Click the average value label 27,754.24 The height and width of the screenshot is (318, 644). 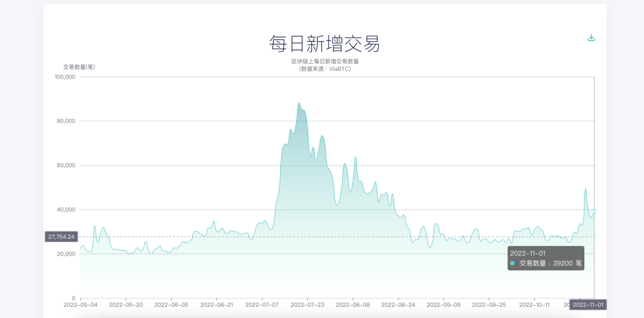point(61,236)
